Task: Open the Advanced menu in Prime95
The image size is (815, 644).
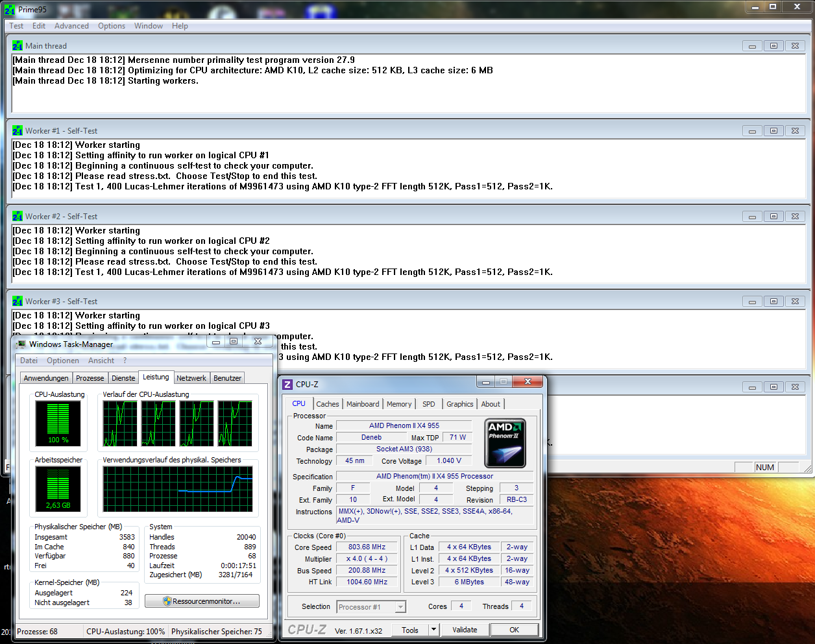Action: click(x=71, y=26)
